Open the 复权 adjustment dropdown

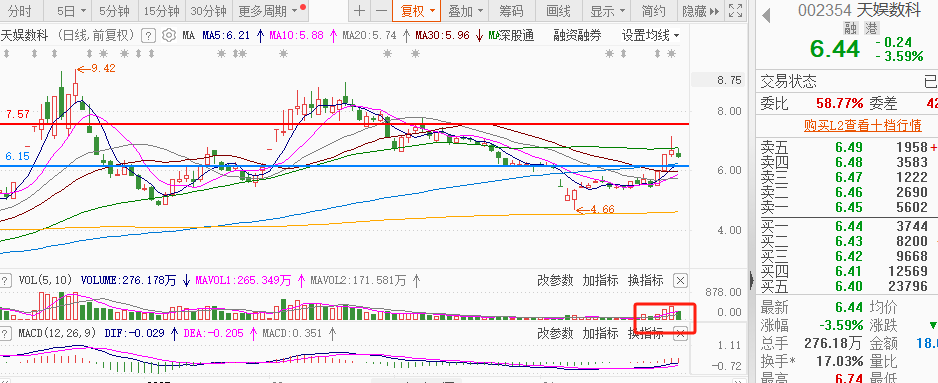(417, 11)
